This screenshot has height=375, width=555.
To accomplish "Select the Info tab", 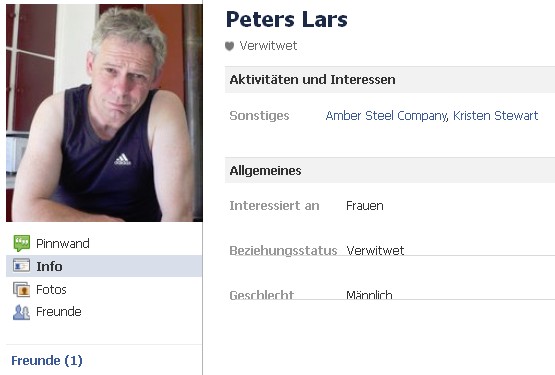I will click(x=104, y=266).
